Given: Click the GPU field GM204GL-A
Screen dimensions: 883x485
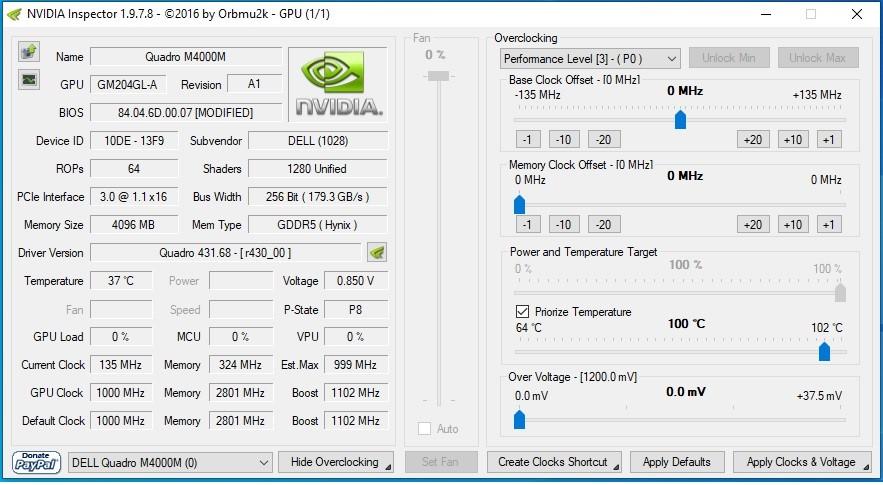Looking at the screenshot, I should (127, 84).
